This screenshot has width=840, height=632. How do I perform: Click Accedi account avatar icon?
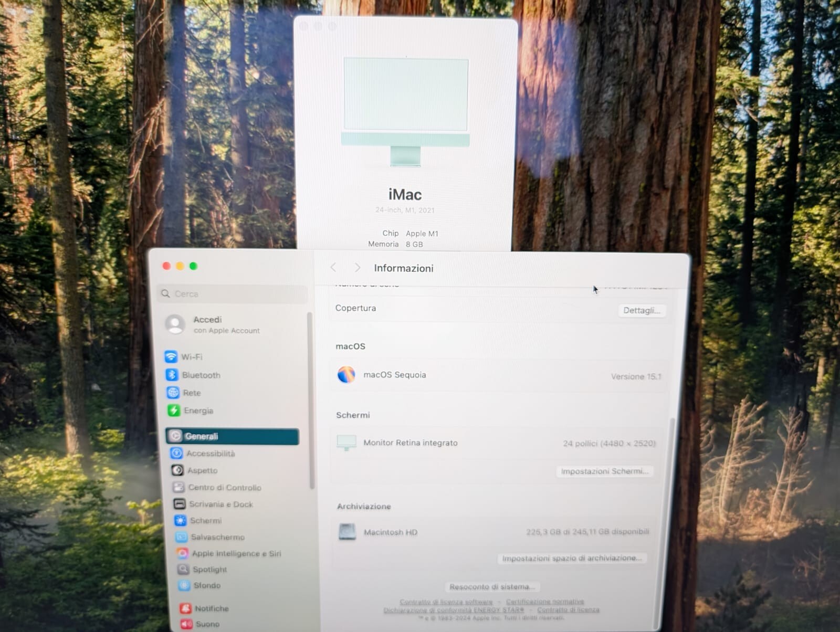[175, 324]
